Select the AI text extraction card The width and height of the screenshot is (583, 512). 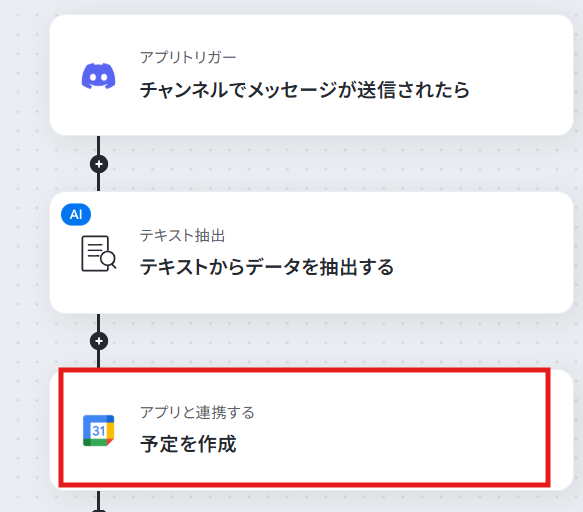312,252
